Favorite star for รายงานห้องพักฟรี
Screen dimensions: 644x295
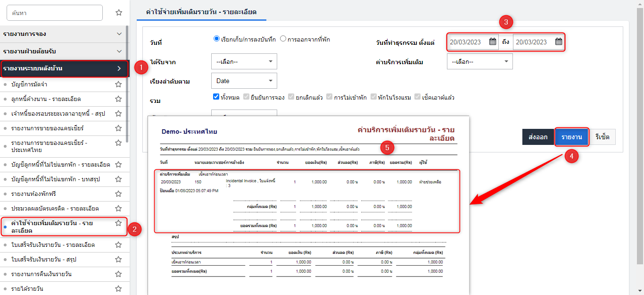(118, 194)
